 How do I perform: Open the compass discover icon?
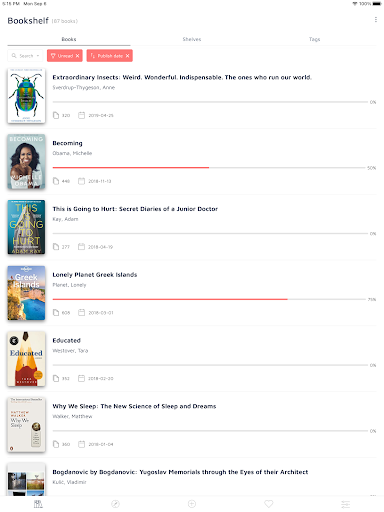click(115, 504)
